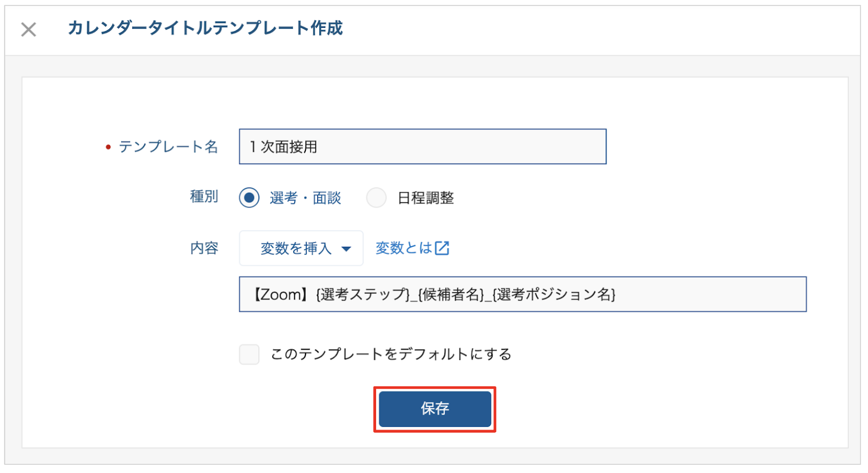
Task: Place the cursor on {候補者名} in the content field
Action: 451,294
